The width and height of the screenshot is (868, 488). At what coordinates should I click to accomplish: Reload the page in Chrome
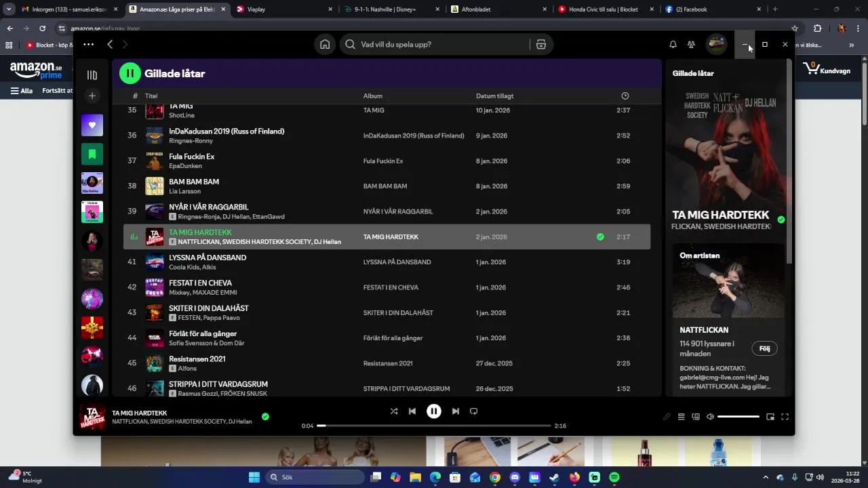[x=42, y=28]
